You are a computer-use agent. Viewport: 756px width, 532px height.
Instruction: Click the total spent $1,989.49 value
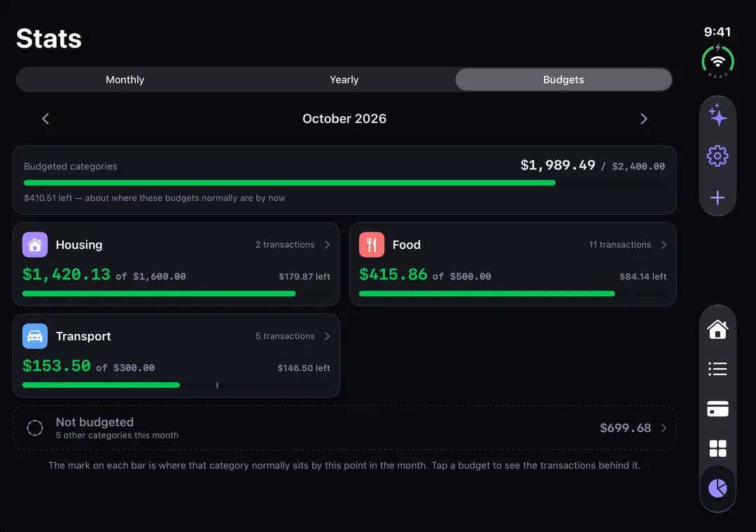coord(558,165)
